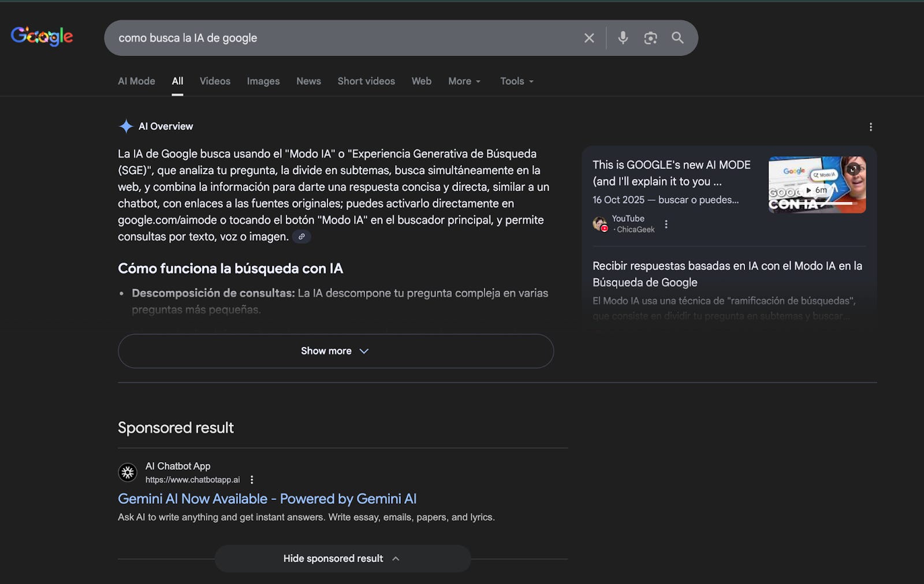This screenshot has width=924, height=584.
Task: Switch to Videos tab
Action: [215, 81]
